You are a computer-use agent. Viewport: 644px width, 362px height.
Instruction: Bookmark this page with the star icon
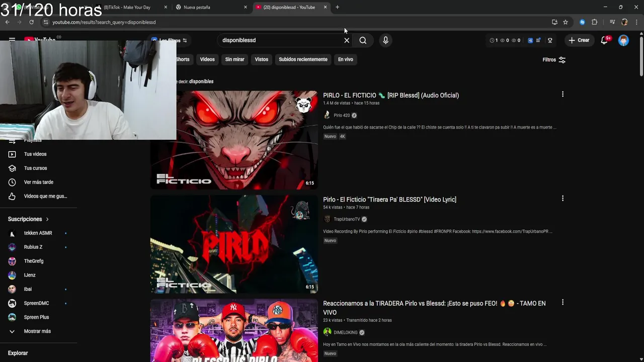[566, 22]
